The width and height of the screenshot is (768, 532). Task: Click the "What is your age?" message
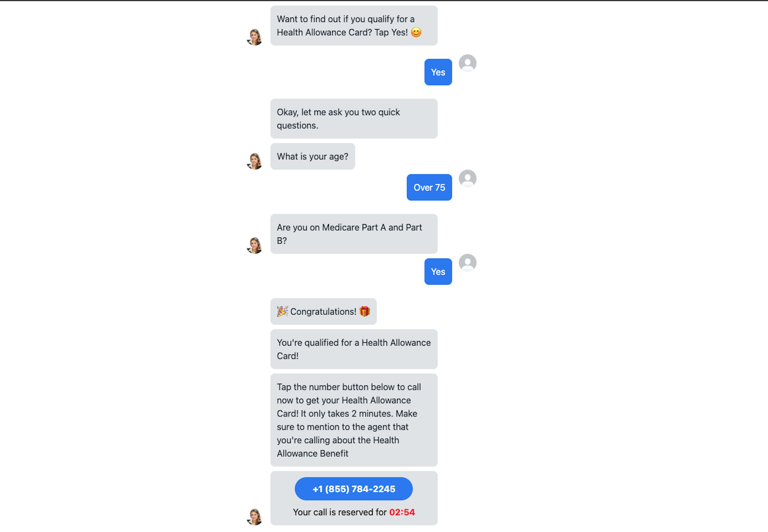click(312, 156)
